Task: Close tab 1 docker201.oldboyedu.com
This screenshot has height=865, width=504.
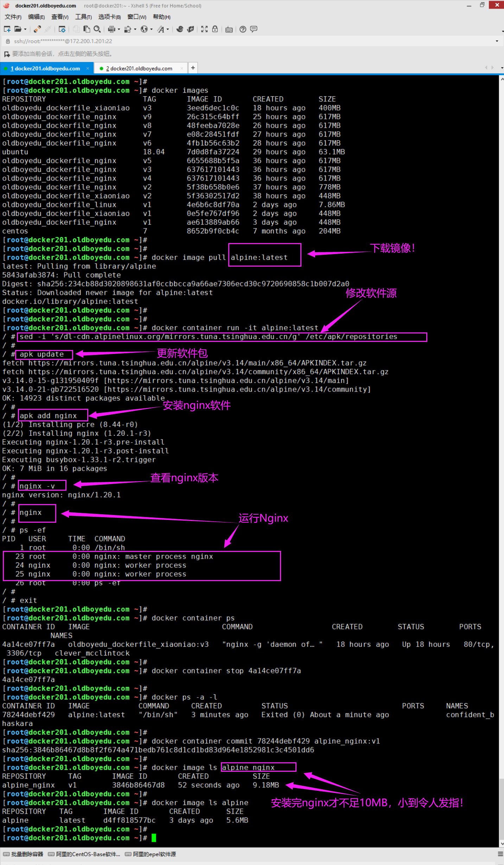Action: click(x=88, y=68)
